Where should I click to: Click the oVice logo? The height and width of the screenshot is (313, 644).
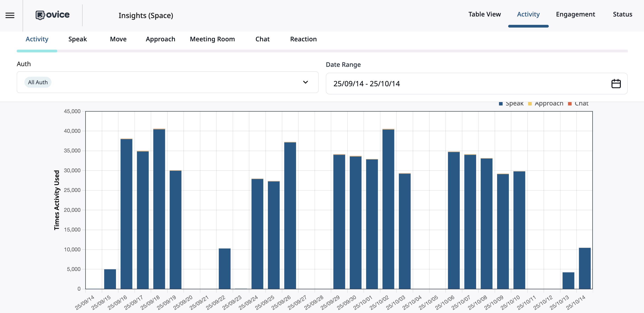(x=53, y=15)
